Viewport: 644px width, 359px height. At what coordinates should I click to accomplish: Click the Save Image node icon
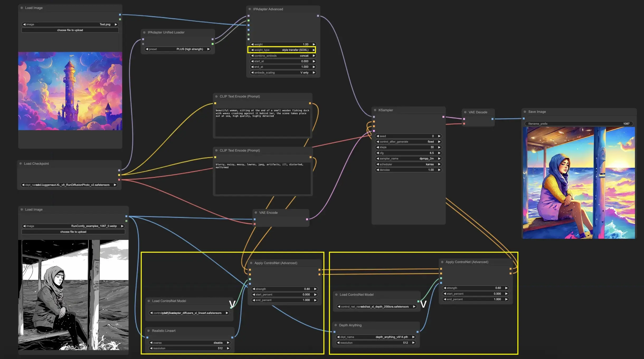(525, 111)
